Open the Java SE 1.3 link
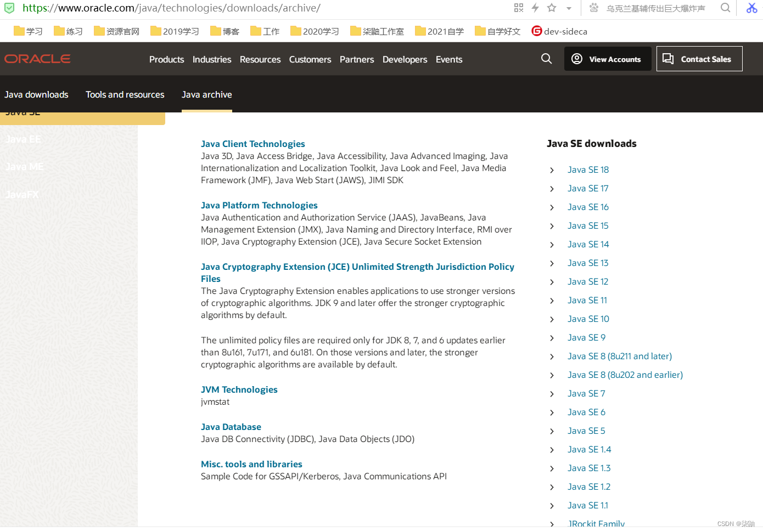This screenshot has height=532, width=763. click(x=589, y=468)
